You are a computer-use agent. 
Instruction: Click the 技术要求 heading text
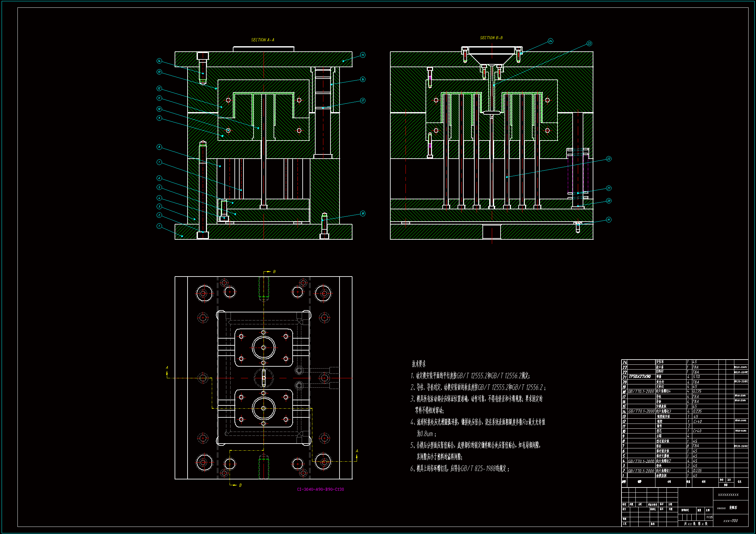click(x=418, y=364)
